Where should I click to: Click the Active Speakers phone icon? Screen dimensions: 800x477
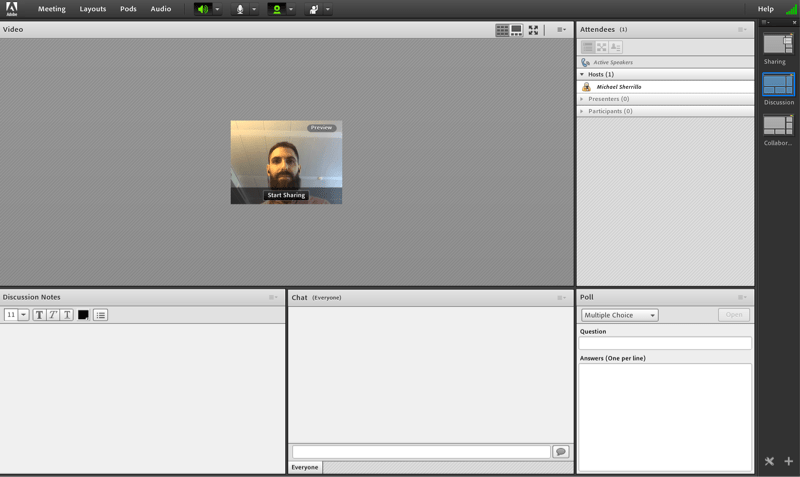[x=585, y=62]
